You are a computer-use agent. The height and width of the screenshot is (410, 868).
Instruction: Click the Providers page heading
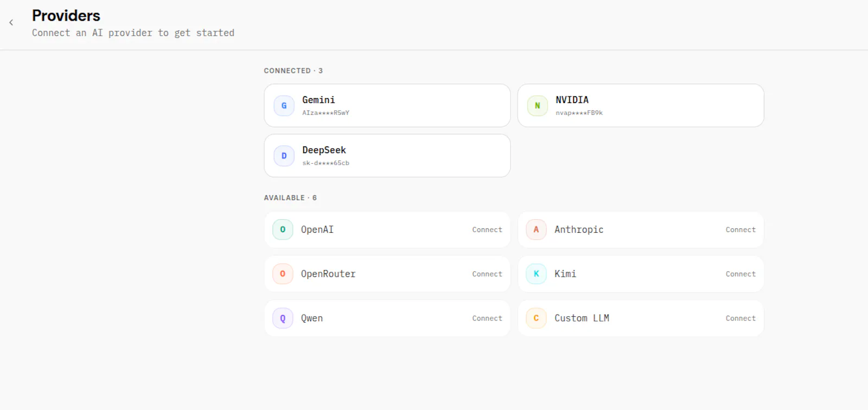66,15
